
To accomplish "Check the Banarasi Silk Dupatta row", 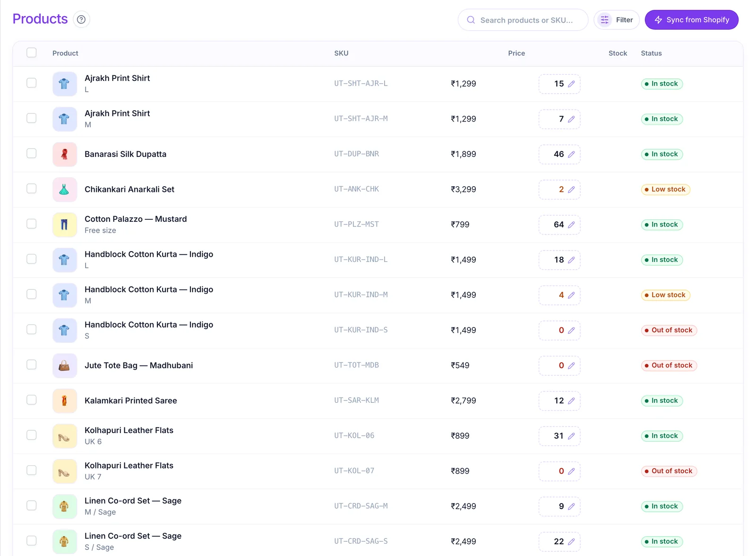I will (32, 153).
